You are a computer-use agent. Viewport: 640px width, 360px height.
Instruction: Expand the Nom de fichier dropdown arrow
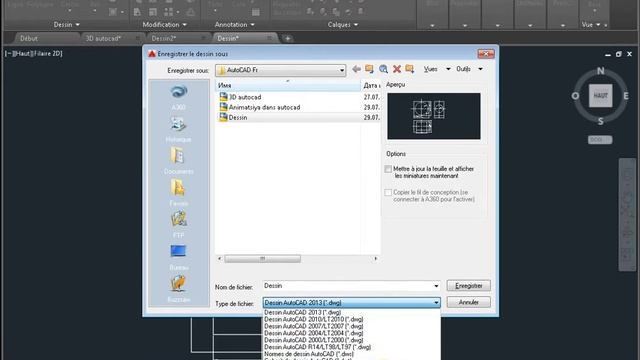(x=436, y=286)
